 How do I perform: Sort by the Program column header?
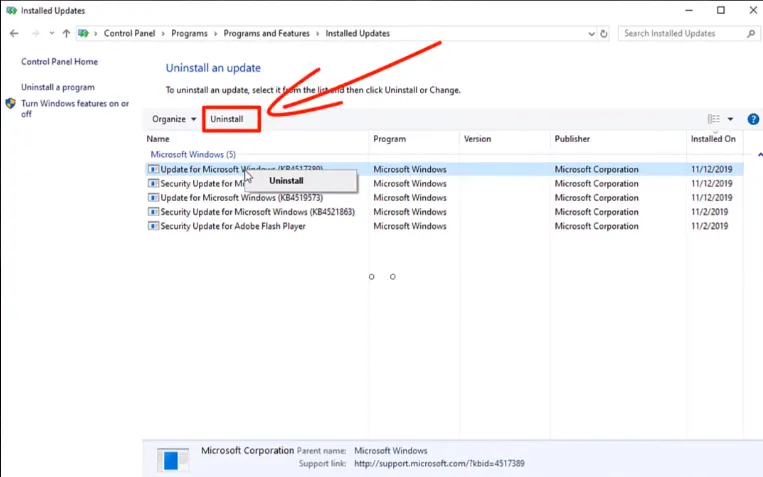[389, 139]
